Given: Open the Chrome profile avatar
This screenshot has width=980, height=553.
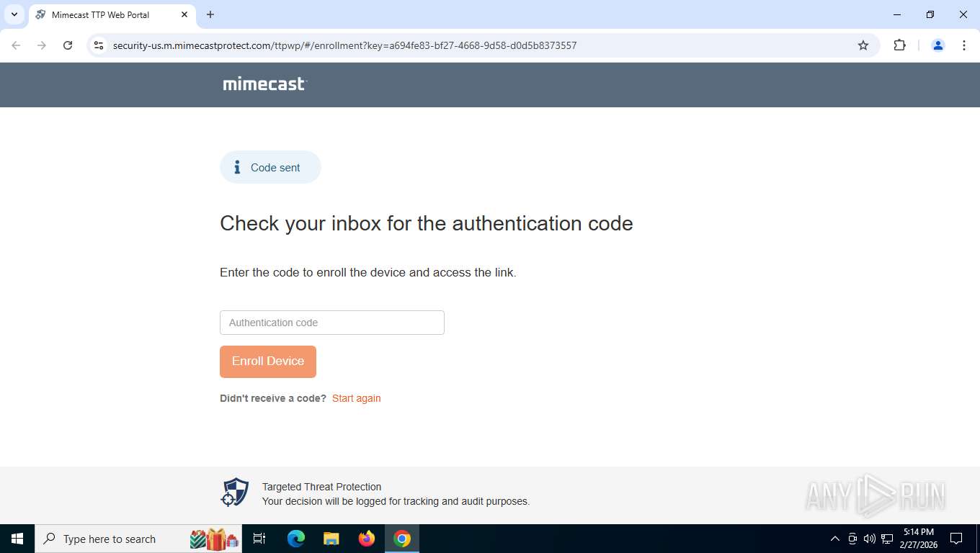Looking at the screenshot, I should [938, 45].
